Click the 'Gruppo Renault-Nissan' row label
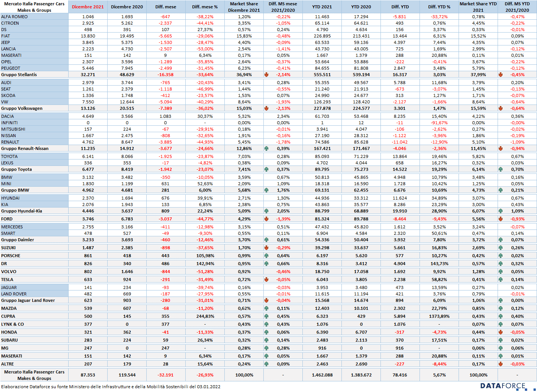537x392 pixels. pyautogui.click(x=25, y=148)
